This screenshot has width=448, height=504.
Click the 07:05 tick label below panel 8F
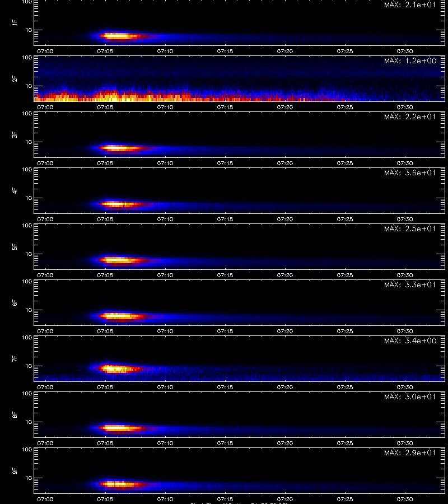[105, 443]
